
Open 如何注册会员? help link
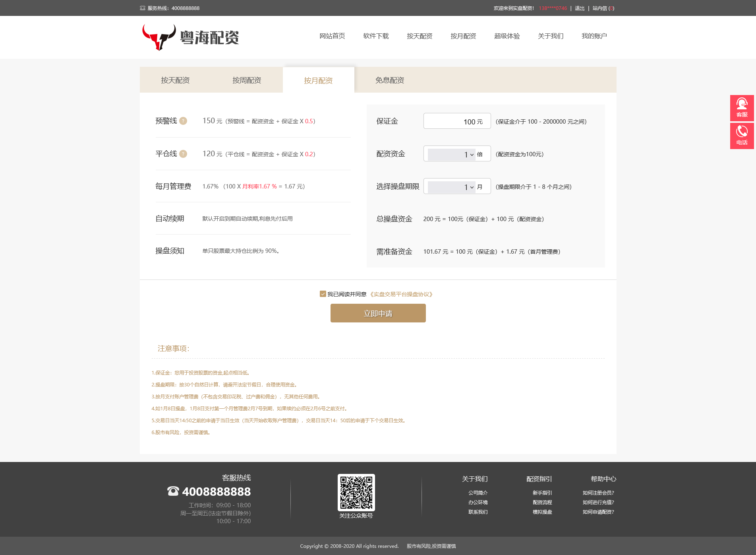[598, 493]
